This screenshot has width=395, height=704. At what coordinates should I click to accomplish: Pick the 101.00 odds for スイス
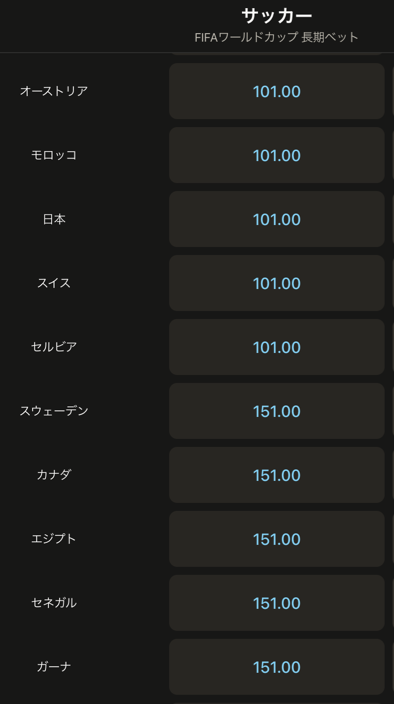(x=276, y=283)
